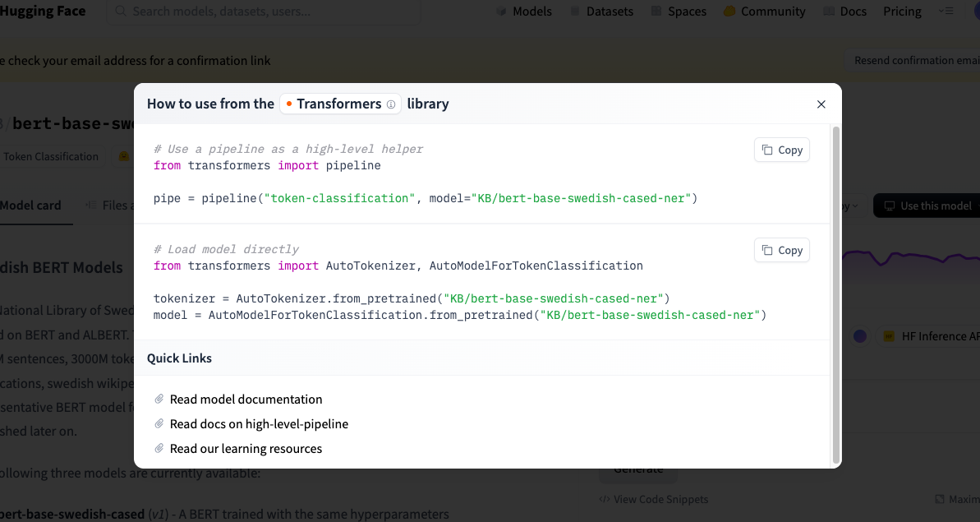Open the Pricing page
980x522 pixels.
pyautogui.click(x=902, y=12)
